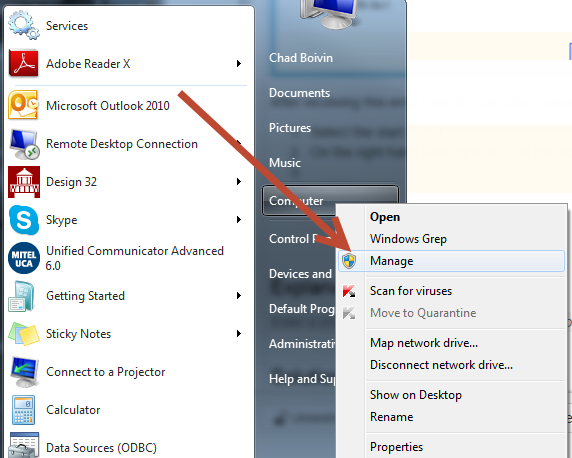Click Unified Communicator Advanced 6.0 label
Screen dimensions: 572x458
135,258
